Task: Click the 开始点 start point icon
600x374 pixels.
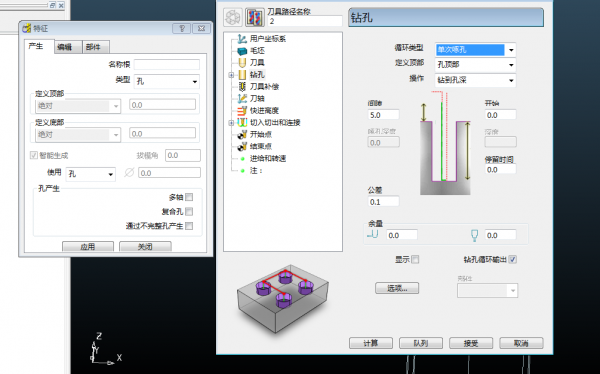Action: pyautogui.click(x=242, y=134)
